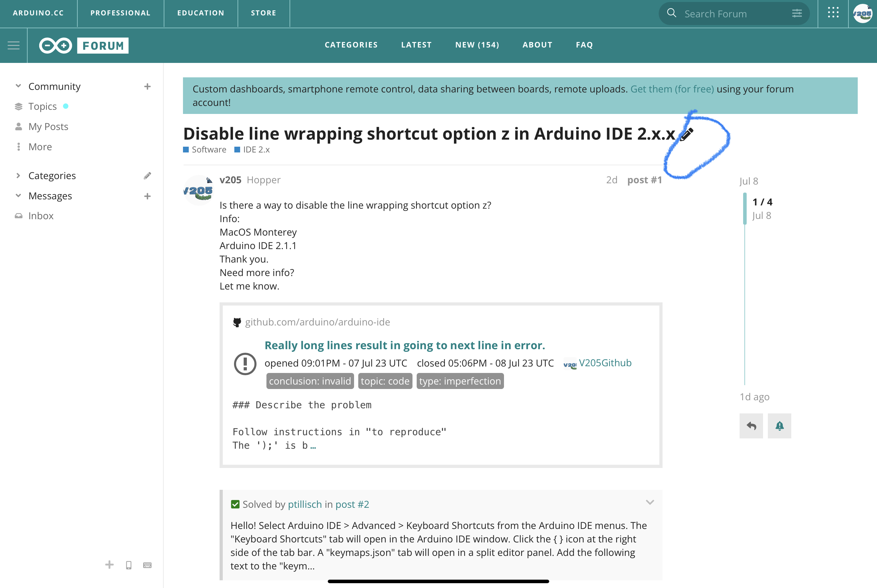Image resolution: width=877 pixels, height=588 pixels.
Task: Click the keyboard shortcuts icon in sidebar footer
Action: pos(147,565)
